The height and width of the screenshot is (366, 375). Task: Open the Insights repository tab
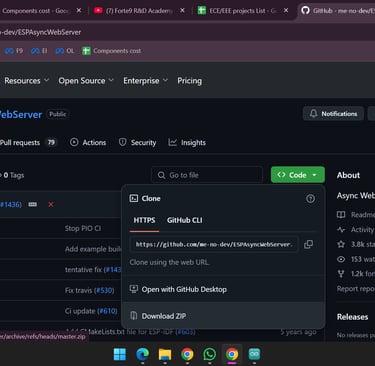click(187, 143)
